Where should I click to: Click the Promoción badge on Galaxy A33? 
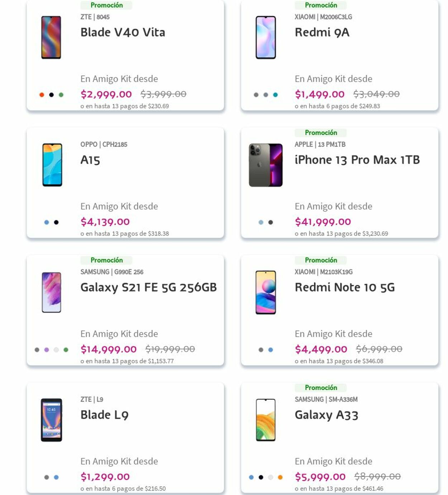point(321,388)
